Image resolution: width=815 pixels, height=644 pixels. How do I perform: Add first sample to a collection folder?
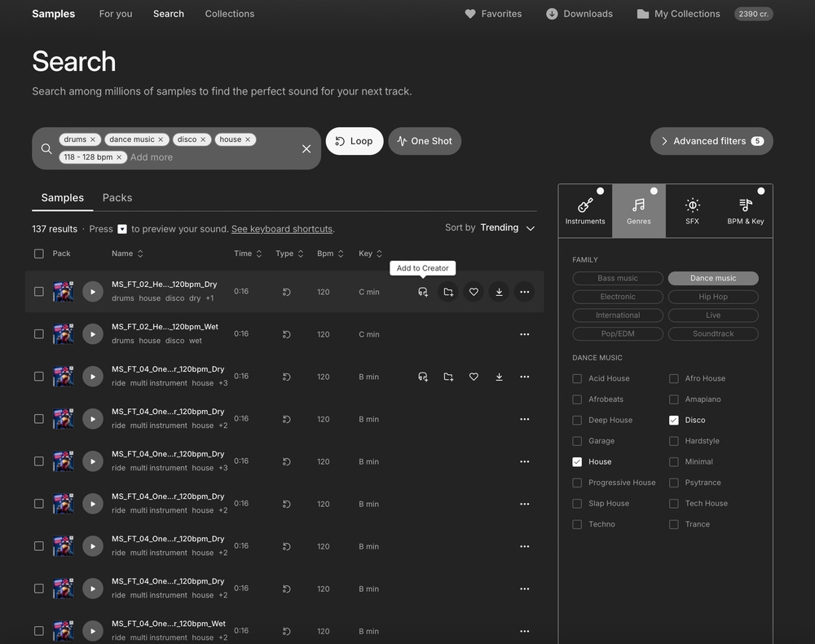[448, 292]
